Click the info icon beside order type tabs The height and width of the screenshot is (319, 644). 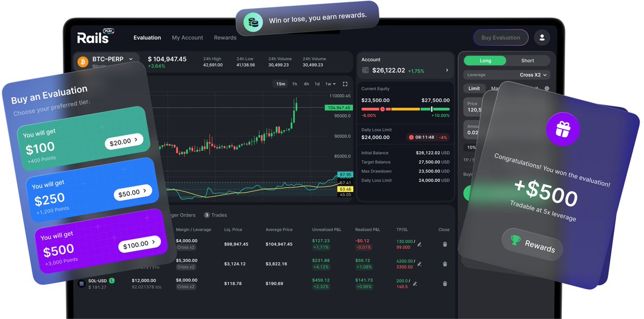point(547,88)
